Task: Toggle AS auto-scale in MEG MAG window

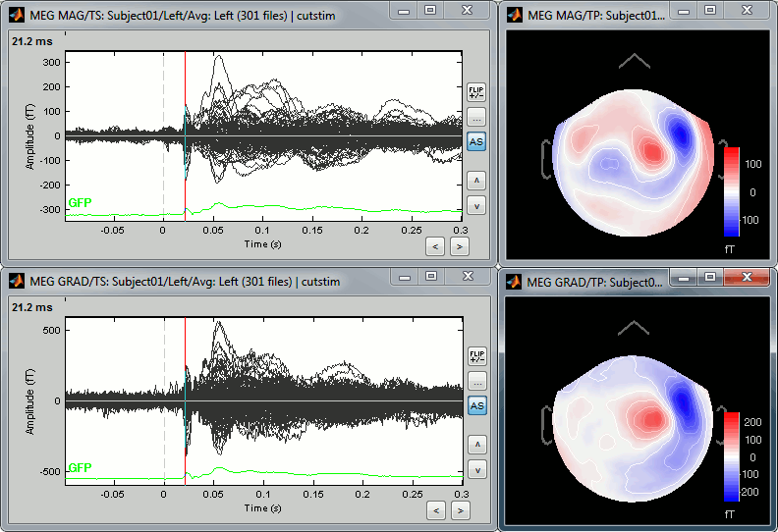Action: (476, 142)
